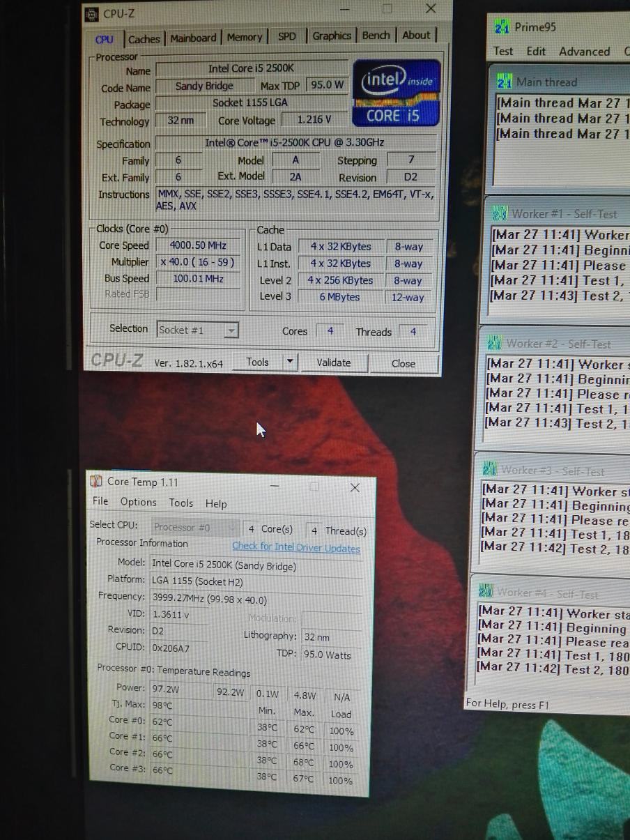Open the About tab in CPU-Z
This screenshot has width=630, height=840.
416,35
